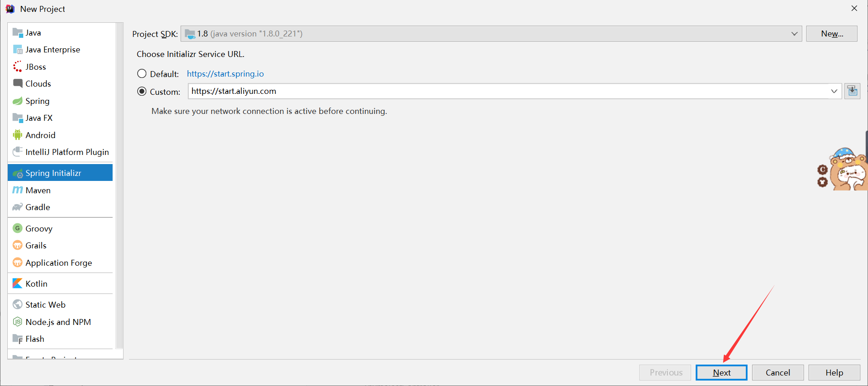This screenshot has width=868, height=386.
Task: Select Java FX entry in list
Action: tap(60, 118)
